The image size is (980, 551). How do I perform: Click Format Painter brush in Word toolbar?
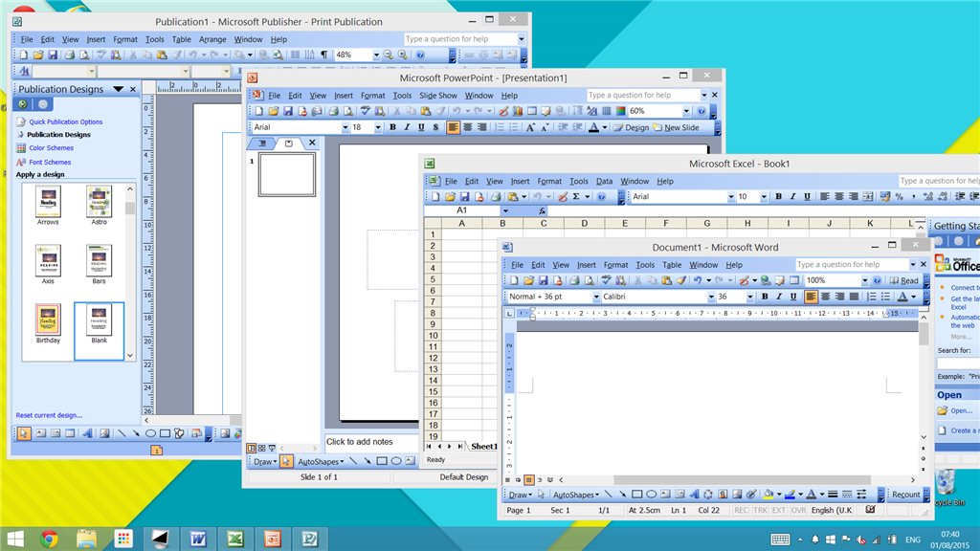tap(681, 280)
